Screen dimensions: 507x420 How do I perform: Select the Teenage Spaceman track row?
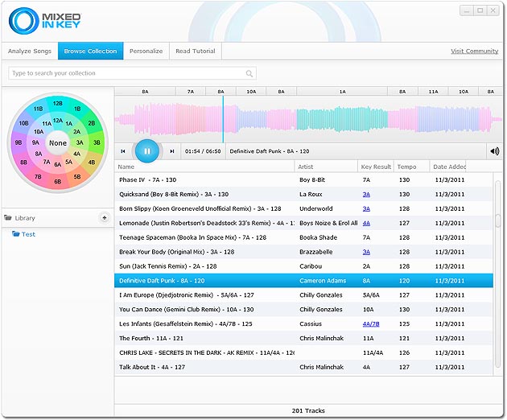tap(303, 237)
